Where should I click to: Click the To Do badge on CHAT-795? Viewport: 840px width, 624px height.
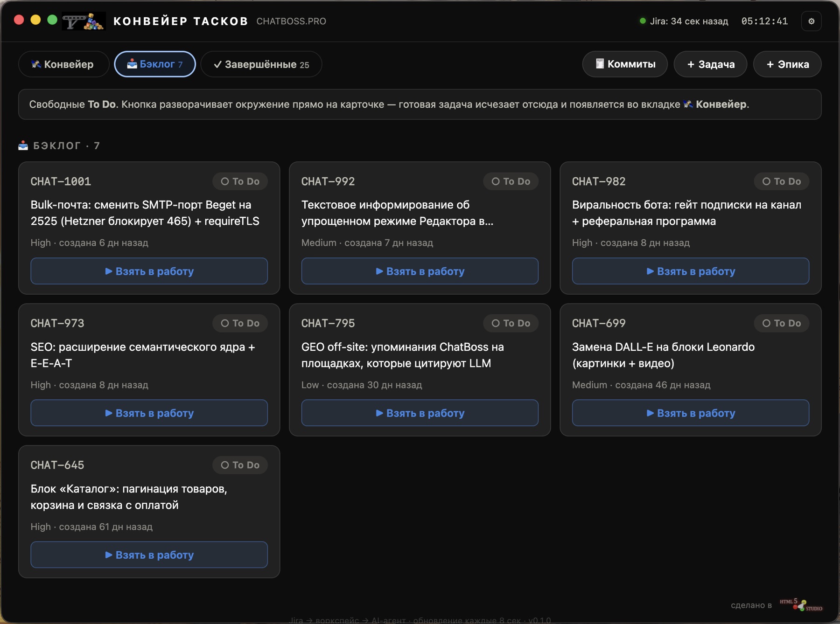511,323
